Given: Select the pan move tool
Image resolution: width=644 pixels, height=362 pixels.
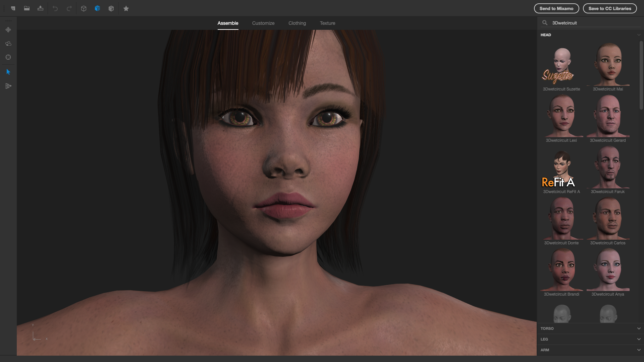Looking at the screenshot, I should pos(8,30).
